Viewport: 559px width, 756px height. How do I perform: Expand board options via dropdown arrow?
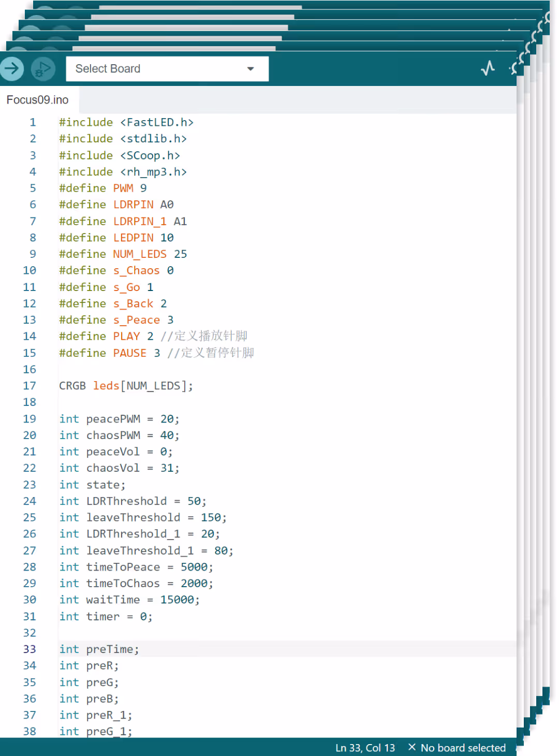[251, 69]
